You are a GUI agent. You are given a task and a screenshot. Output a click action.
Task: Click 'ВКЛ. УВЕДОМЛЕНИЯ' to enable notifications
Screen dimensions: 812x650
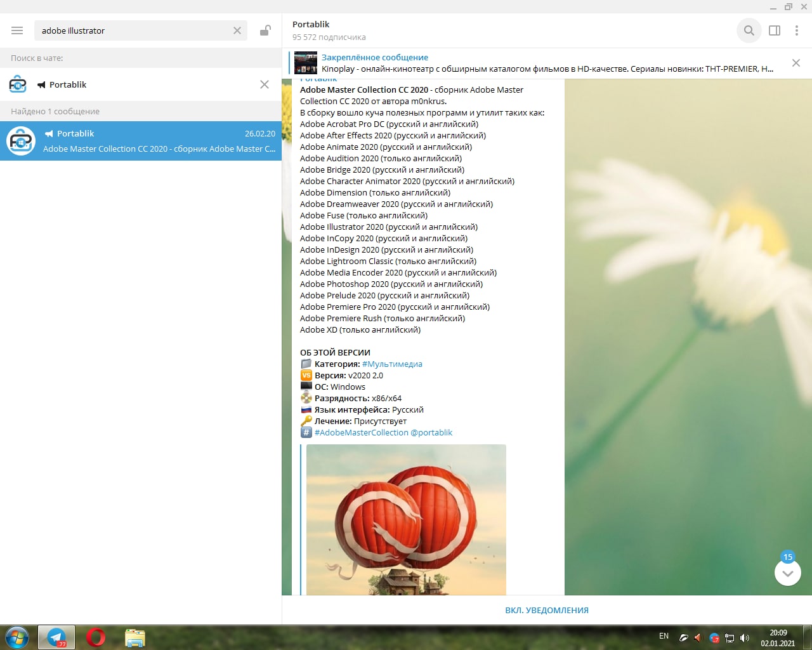tap(547, 610)
